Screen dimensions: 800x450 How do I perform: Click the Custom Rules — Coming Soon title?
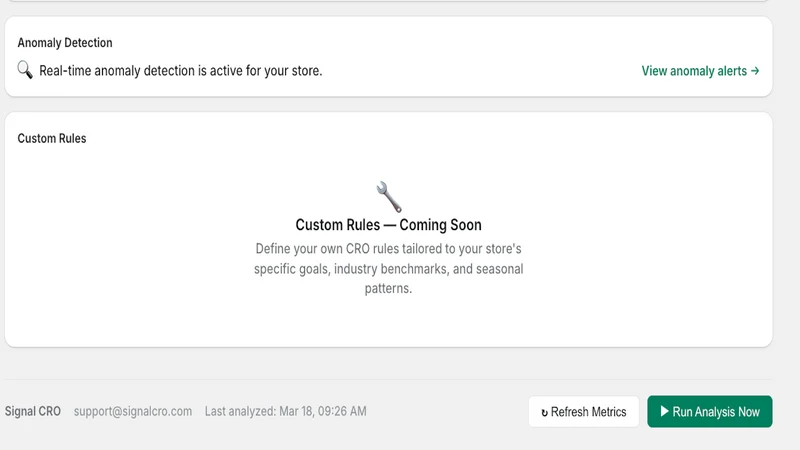388,225
